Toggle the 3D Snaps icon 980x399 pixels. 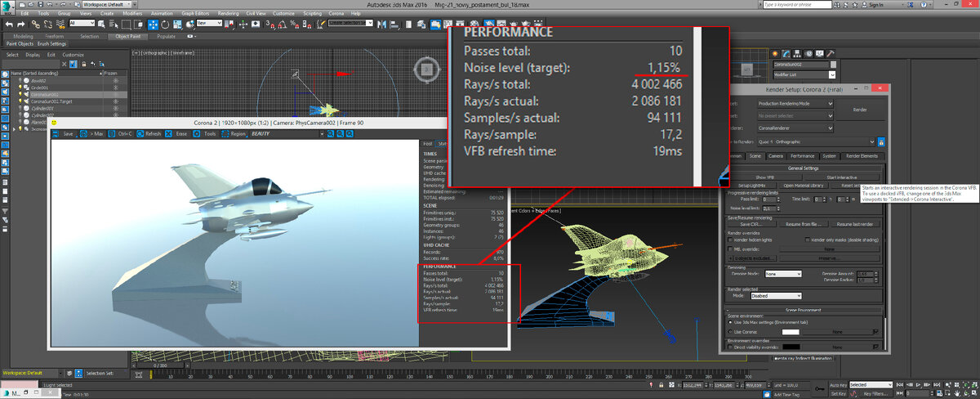[270, 25]
